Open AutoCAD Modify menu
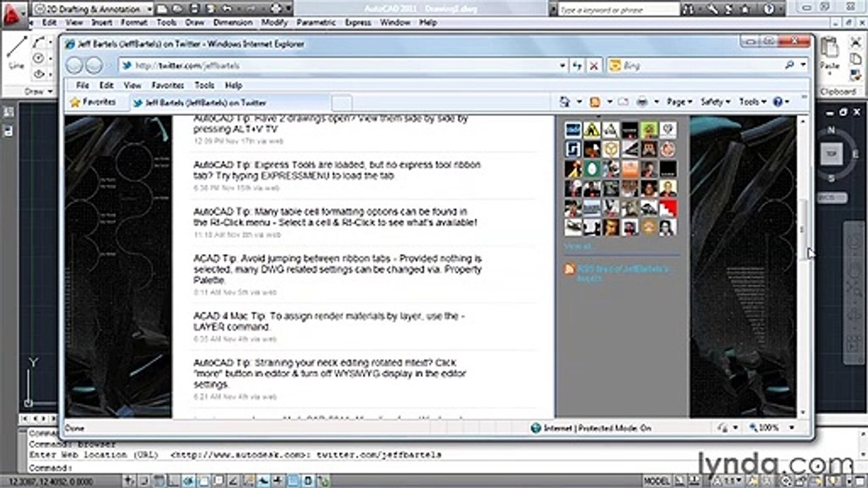Screen dimensions: 868x488 point(275,22)
